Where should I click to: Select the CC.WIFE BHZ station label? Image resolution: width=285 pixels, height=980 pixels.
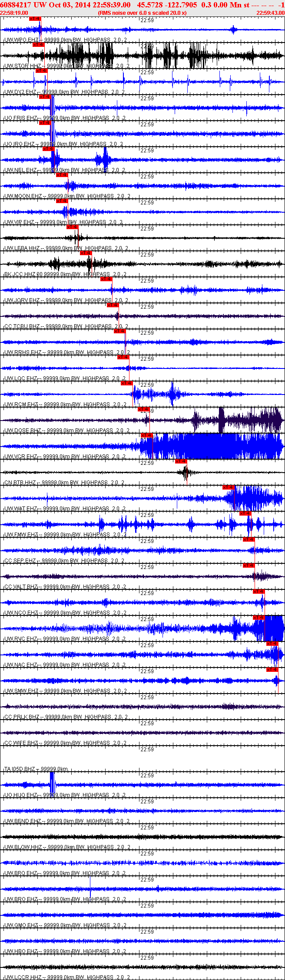(21, 743)
